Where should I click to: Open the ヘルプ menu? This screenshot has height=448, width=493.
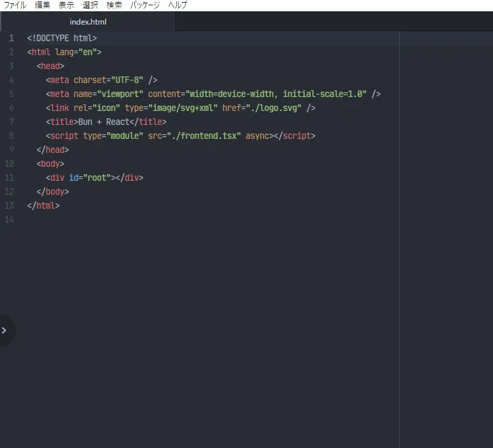(x=177, y=5)
